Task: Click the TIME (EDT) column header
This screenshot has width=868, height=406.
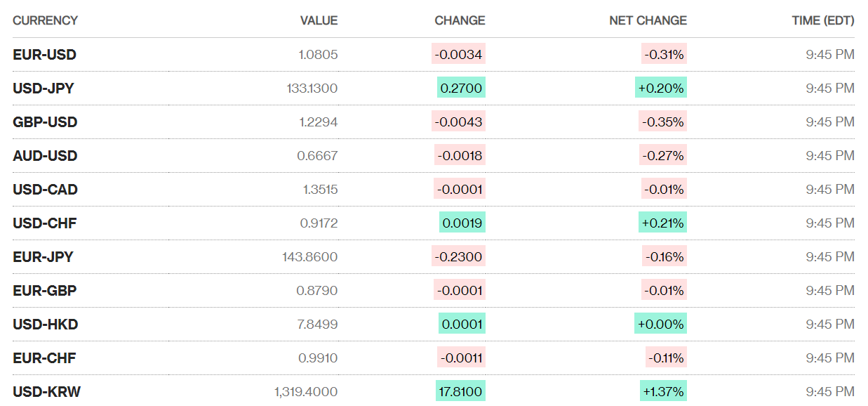Action: coord(823,21)
